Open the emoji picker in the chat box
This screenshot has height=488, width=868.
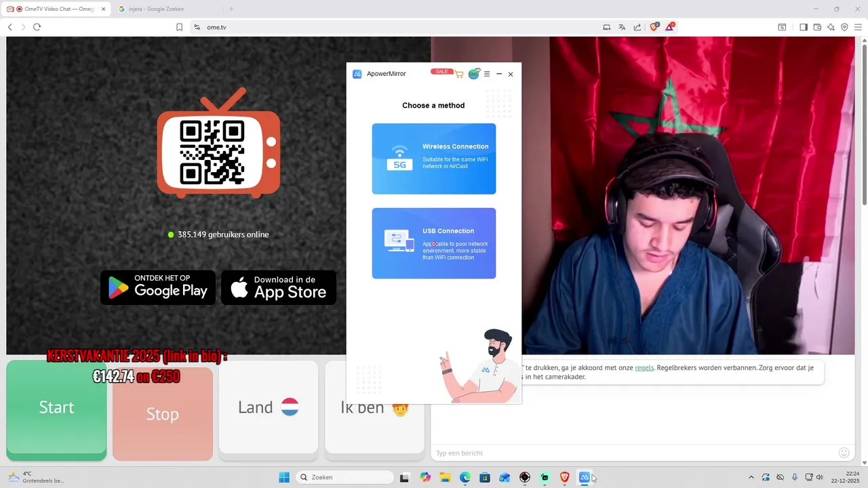[844, 452]
